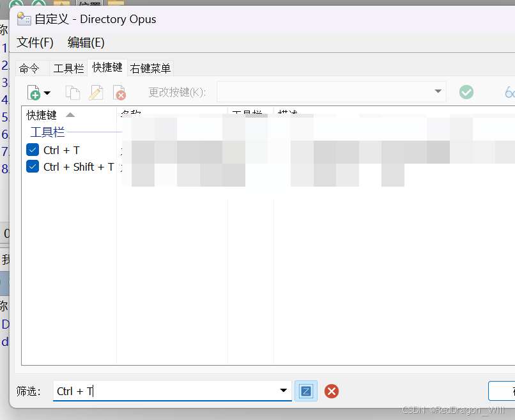The height and width of the screenshot is (420, 515).
Task: Click the edit hotkey pencil icon
Action: tap(96, 92)
